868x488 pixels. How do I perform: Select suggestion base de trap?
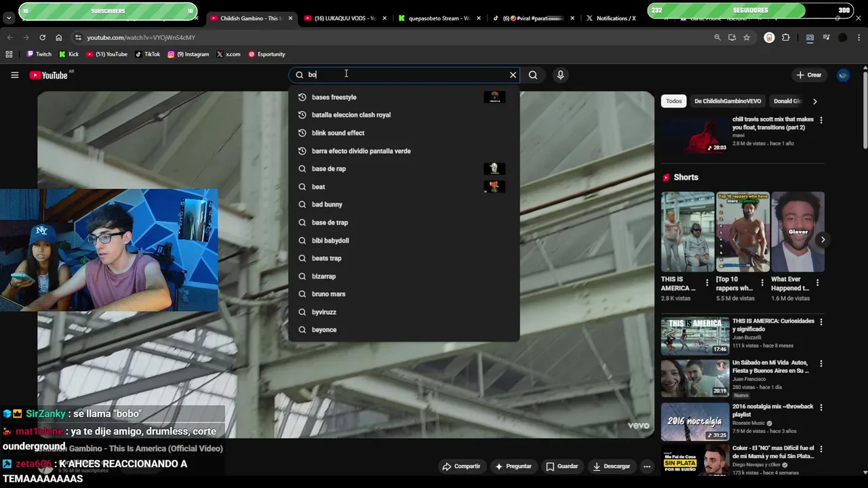(x=403, y=222)
